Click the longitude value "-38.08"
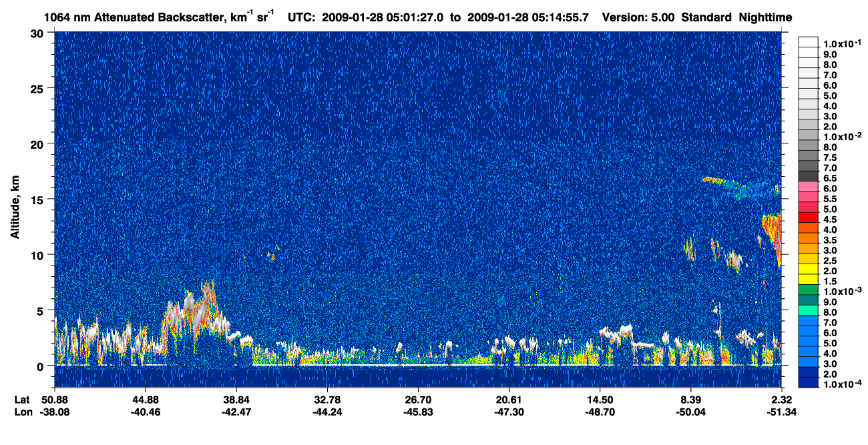Image resolution: width=868 pixels, height=445 pixels. coord(55,412)
